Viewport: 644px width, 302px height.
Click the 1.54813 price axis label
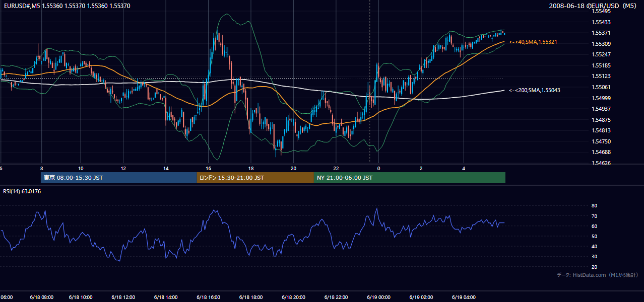tap(601, 130)
